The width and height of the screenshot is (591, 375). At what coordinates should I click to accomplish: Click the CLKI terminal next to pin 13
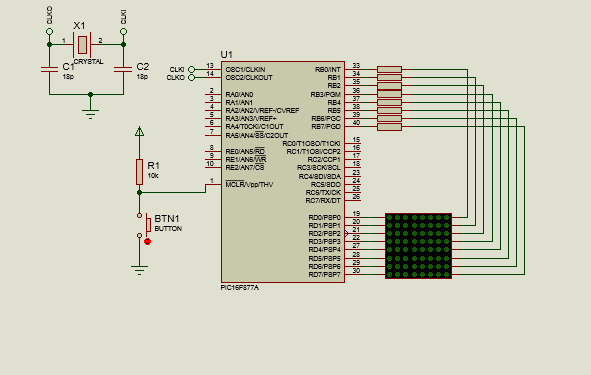(x=191, y=69)
